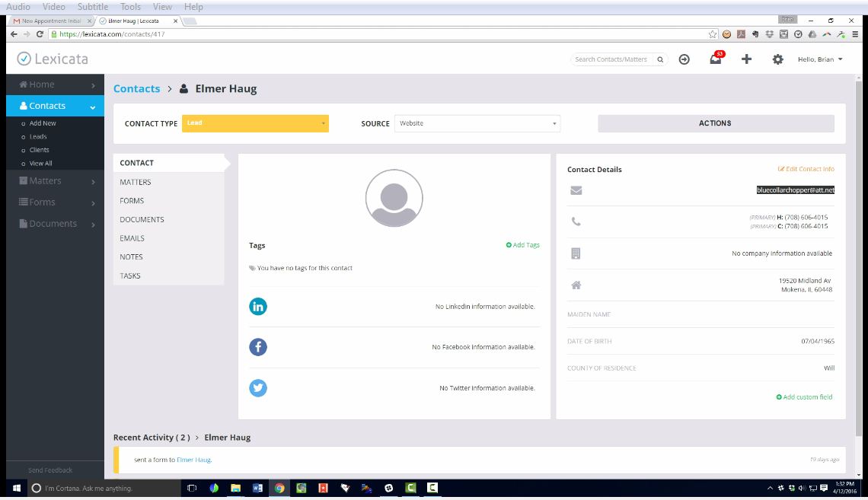
Task: Click the contact avatar placeholder
Action: tap(394, 198)
